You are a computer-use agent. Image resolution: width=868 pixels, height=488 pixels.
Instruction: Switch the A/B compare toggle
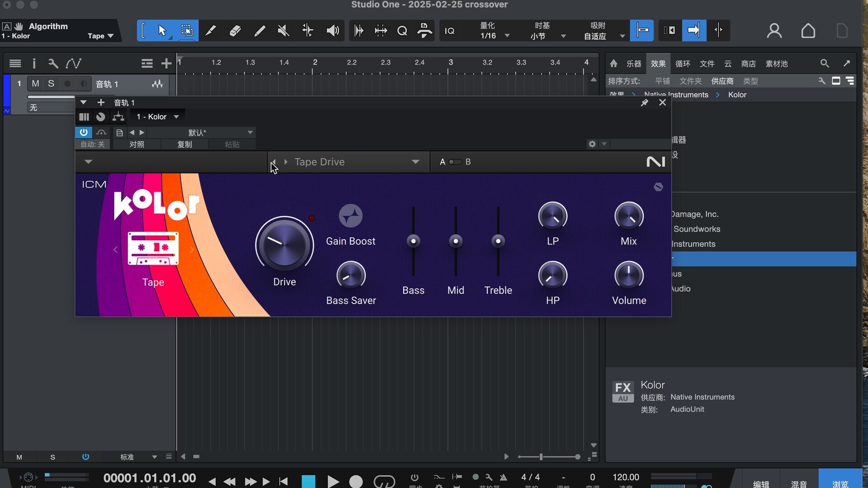pos(455,162)
